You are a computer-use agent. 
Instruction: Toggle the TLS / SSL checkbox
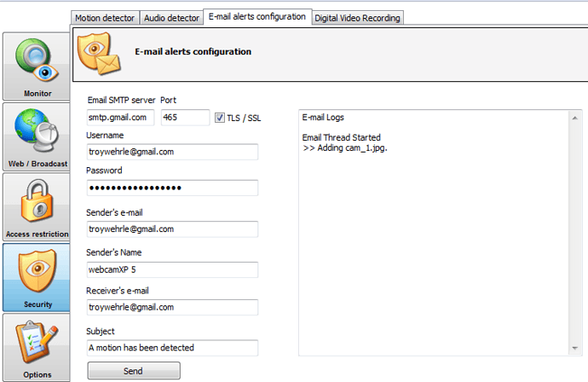220,118
